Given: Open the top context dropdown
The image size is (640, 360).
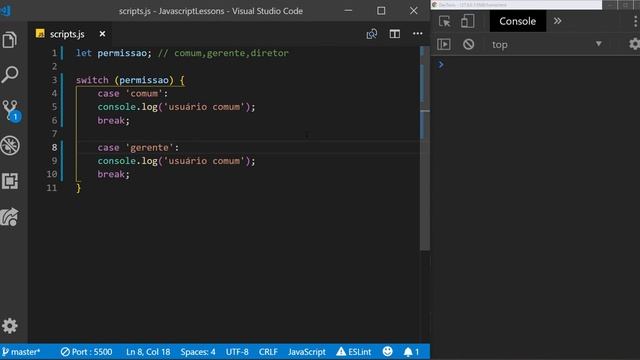Looking at the screenshot, I should (x=546, y=44).
